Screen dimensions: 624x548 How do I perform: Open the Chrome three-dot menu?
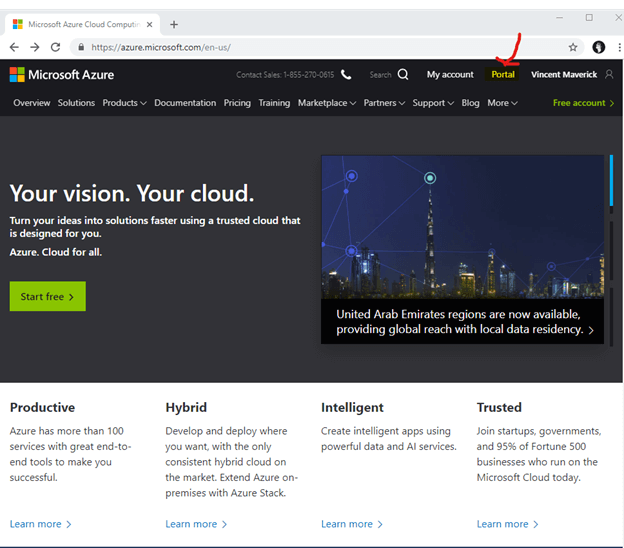[619, 47]
